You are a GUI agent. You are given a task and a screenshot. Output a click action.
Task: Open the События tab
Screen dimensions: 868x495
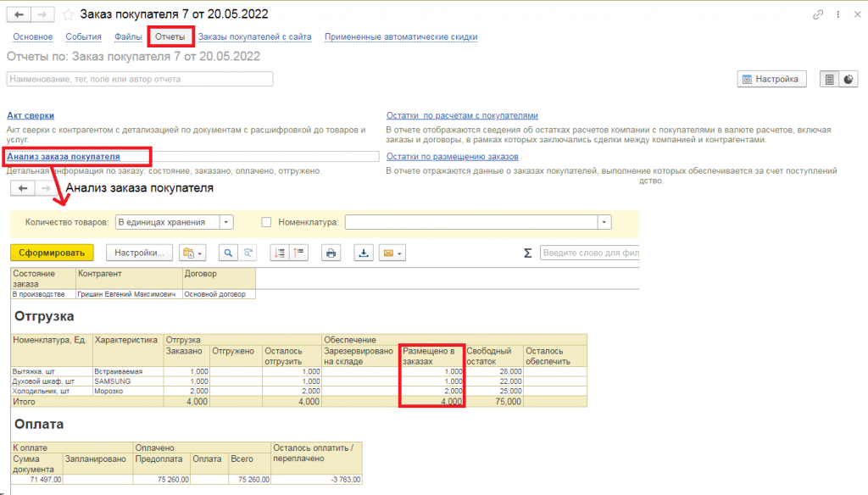pos(84,37)
